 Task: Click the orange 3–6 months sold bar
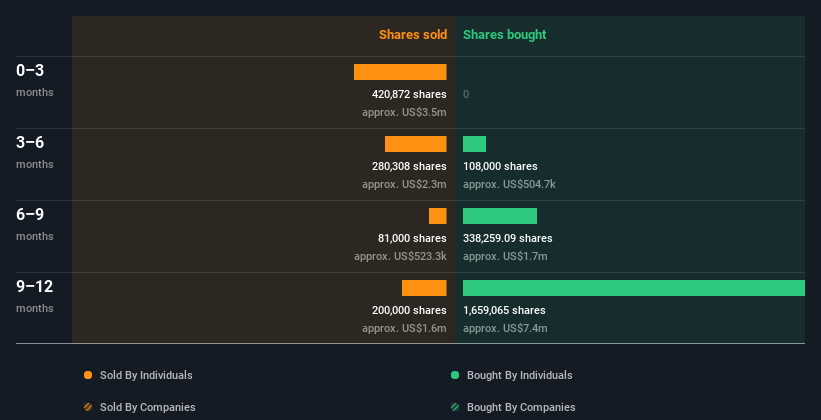tap(416, 144)
